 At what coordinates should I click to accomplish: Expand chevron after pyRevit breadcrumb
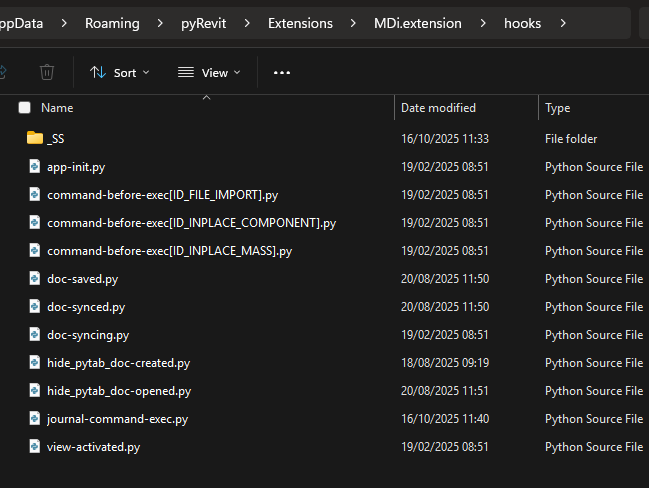(247, 23)
